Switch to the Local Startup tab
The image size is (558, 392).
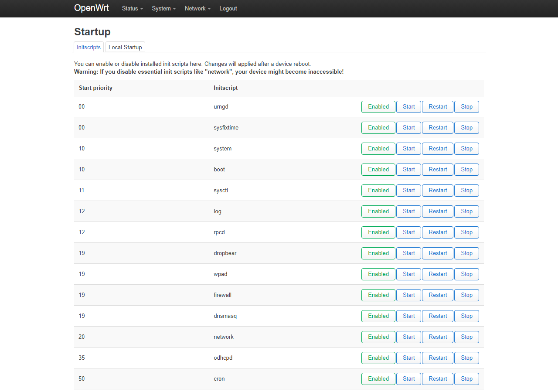tap(125, 47)
